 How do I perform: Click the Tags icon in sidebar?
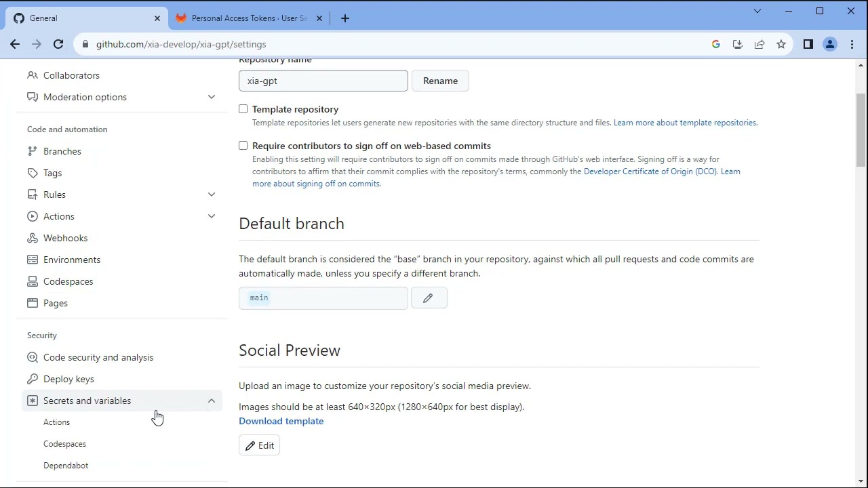tap(33, 173)
